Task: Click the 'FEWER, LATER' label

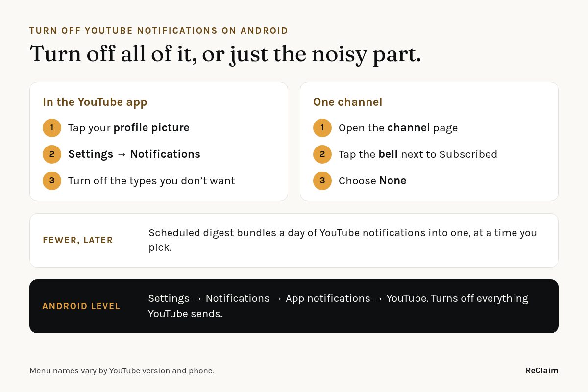Action: (78, 240)
